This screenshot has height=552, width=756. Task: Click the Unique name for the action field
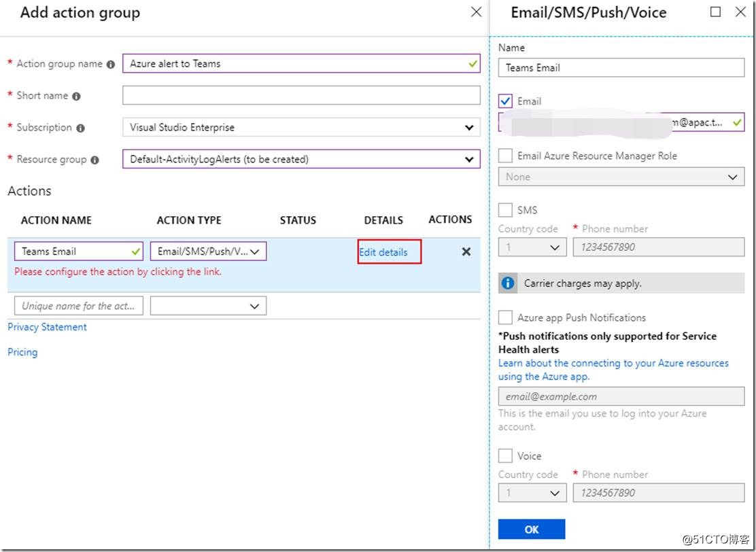[79, 306]
